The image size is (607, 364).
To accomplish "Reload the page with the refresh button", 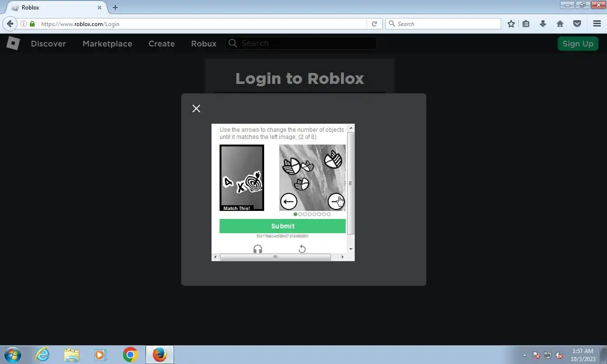I will [x=374, y=24].
